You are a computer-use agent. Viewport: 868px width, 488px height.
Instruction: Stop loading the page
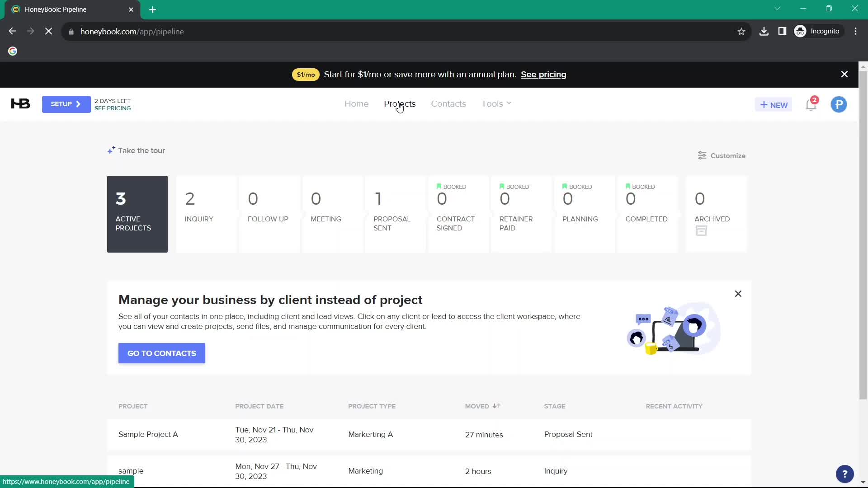49,32
